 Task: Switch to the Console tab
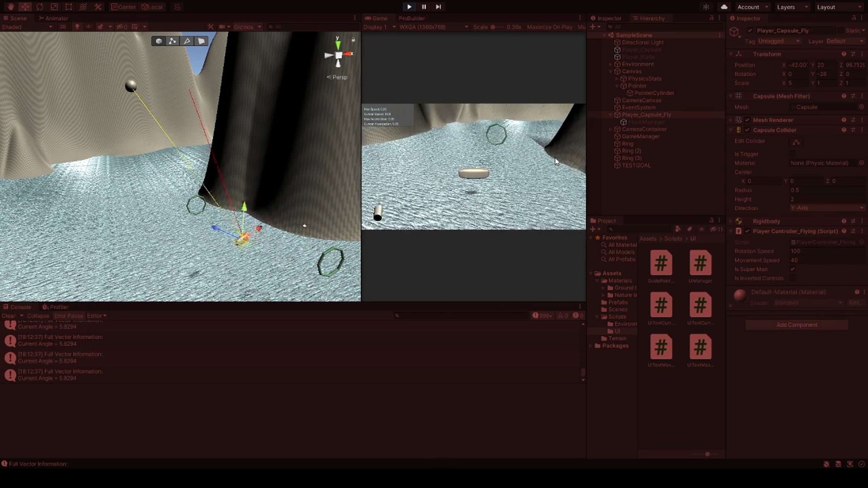coord(17,307)
